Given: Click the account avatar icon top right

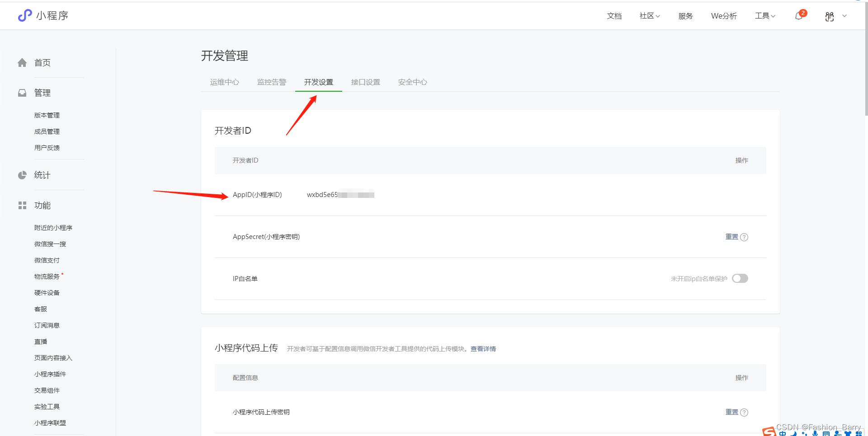Looking at the screenshot, I should tap(829, 16).
